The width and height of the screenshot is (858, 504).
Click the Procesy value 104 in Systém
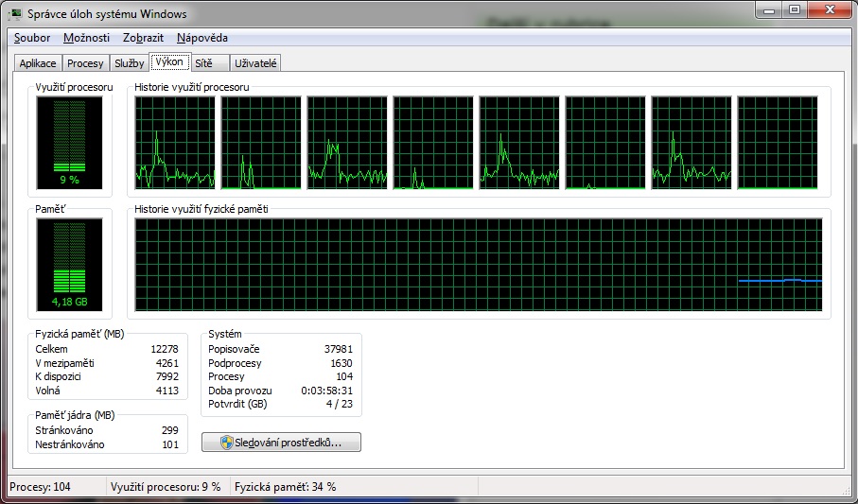click(x=344, y=376)
